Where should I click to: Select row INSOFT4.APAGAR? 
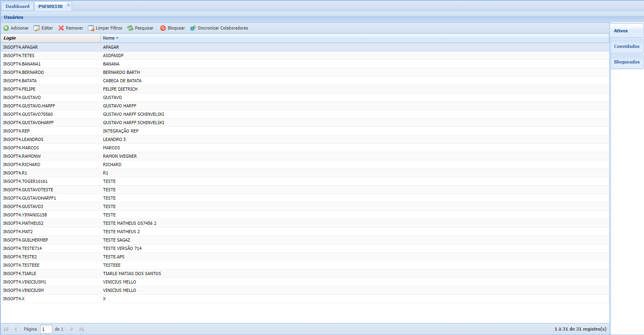coord(305,47)
